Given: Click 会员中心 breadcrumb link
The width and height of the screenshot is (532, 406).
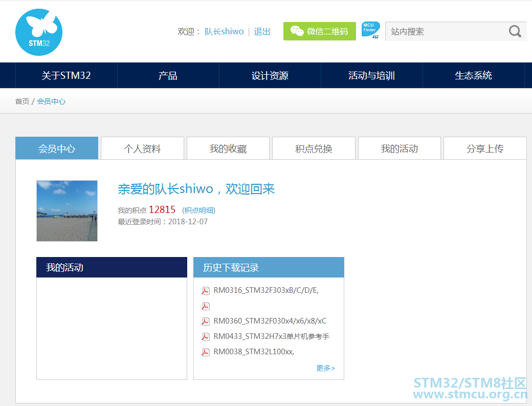Looking at the screenshot, I should point(51,101).
